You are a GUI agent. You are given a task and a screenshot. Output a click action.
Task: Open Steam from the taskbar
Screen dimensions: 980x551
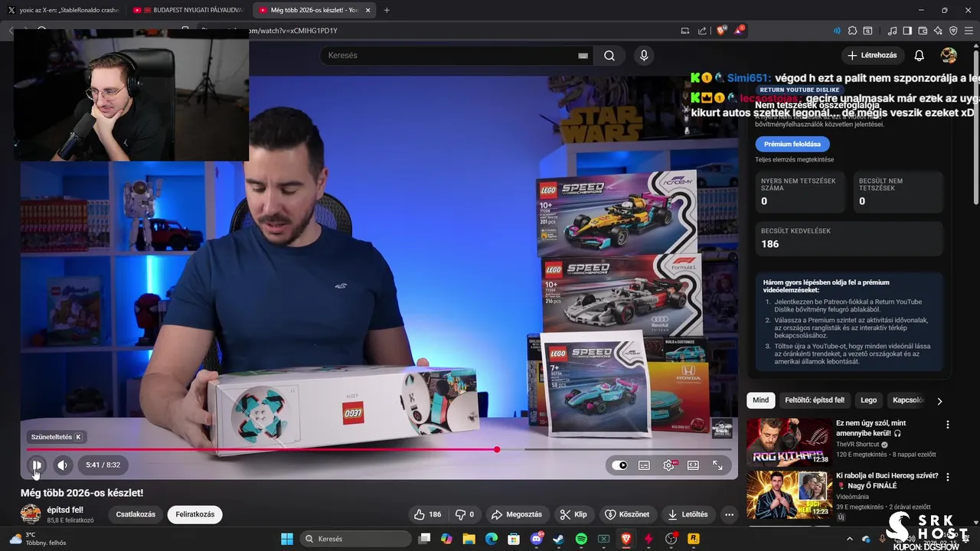[558, 539]
